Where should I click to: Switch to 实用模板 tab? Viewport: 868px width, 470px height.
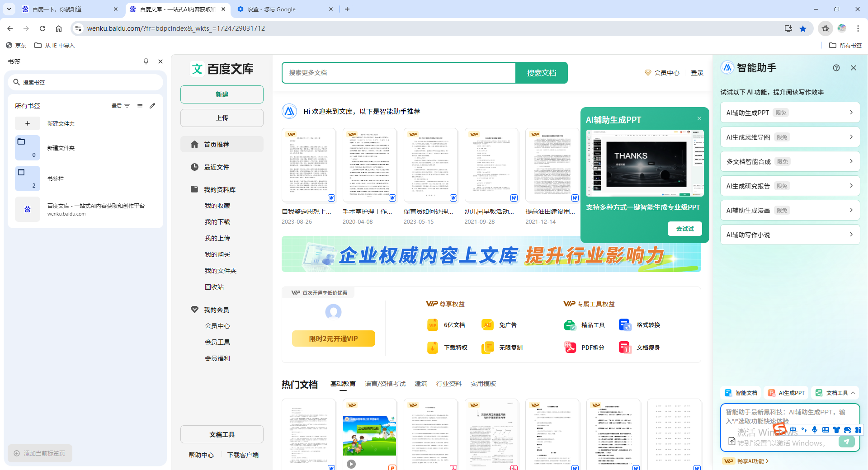coord(483,384)
